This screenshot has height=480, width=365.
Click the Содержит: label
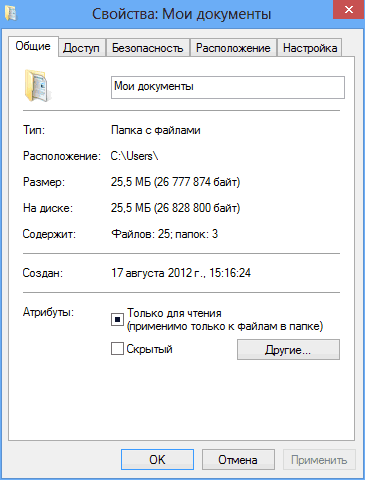[49, 234]
